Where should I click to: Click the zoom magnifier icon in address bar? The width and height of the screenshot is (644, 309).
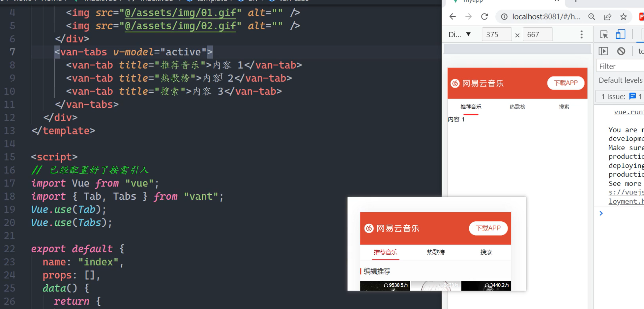pyautogui.click(x=592, y=16)
